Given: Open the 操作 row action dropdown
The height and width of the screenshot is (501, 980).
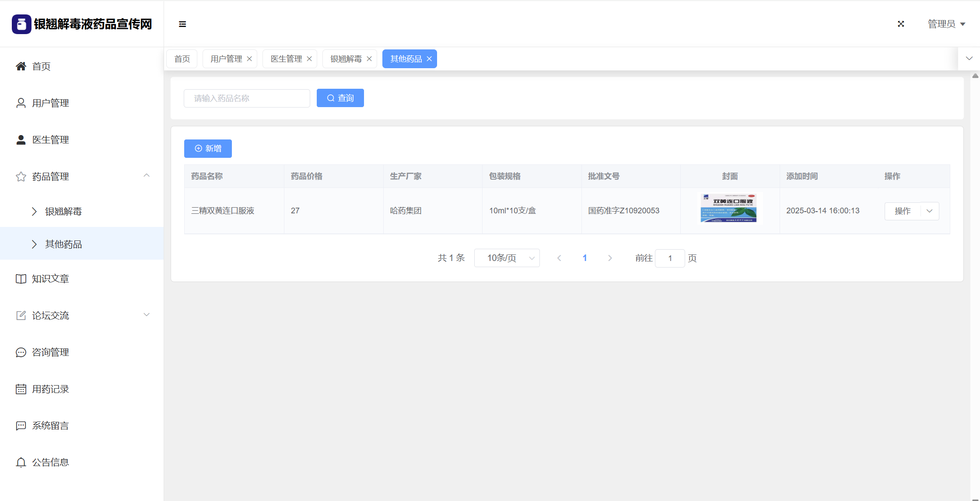Looking at the screenshot, I should point(929,211).
